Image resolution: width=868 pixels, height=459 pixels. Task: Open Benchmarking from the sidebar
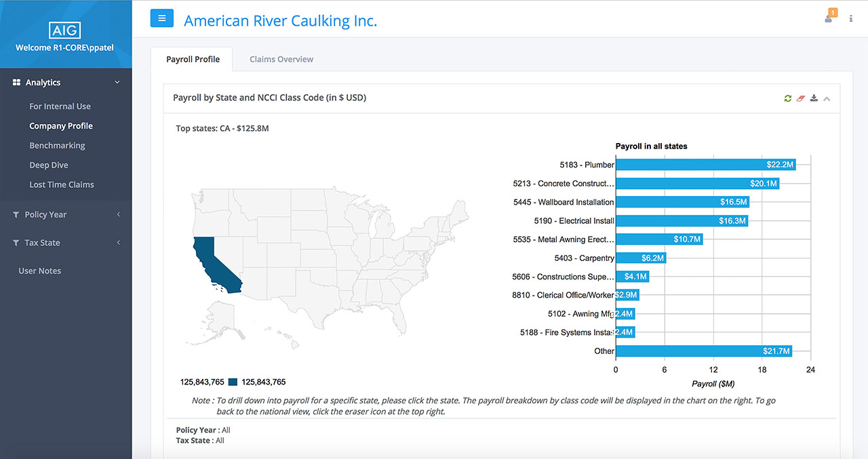point(57,145)
